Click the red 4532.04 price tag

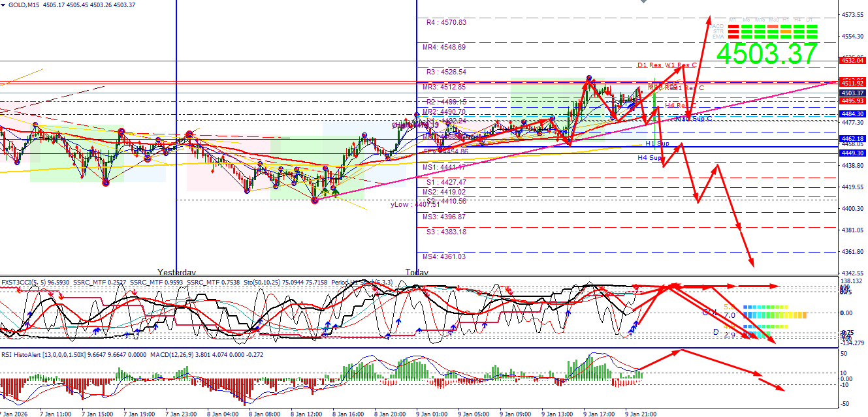(854, 60)
